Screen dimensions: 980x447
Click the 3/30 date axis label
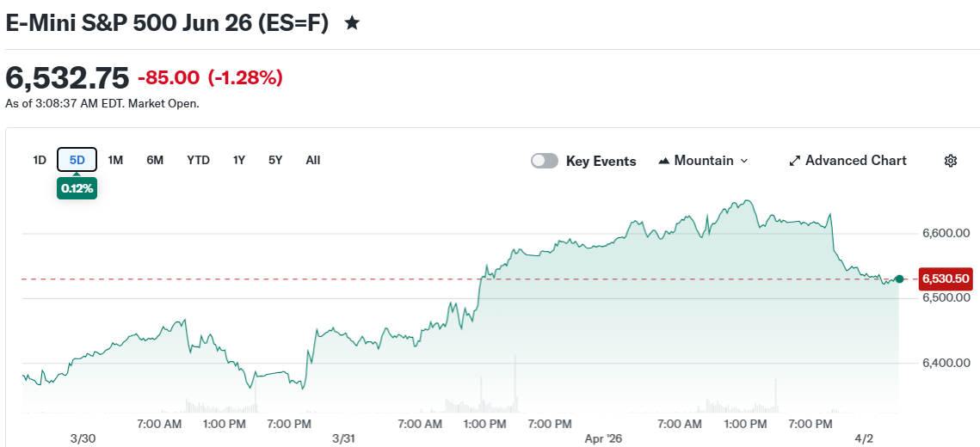[x=83, y=439]
